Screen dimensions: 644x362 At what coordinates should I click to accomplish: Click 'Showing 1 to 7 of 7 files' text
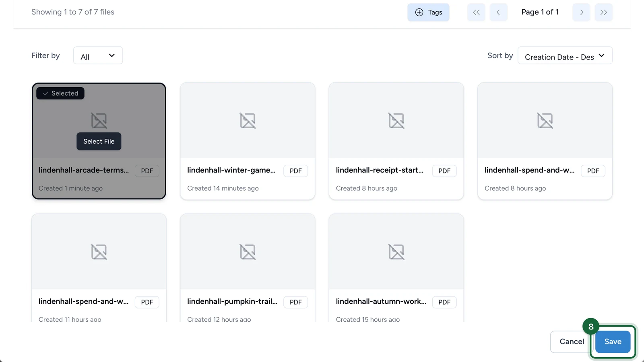click(x=73, y=12)
